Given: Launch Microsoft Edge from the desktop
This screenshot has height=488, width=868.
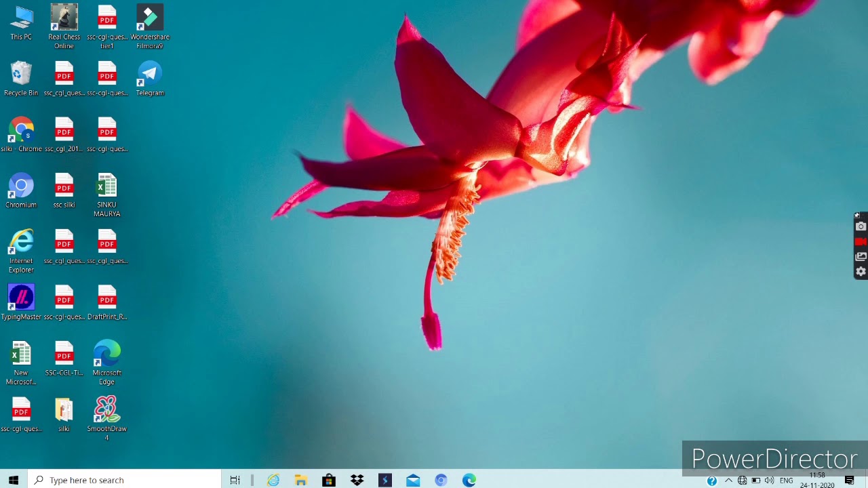Looking at the screenshot, I should point(106,363).
